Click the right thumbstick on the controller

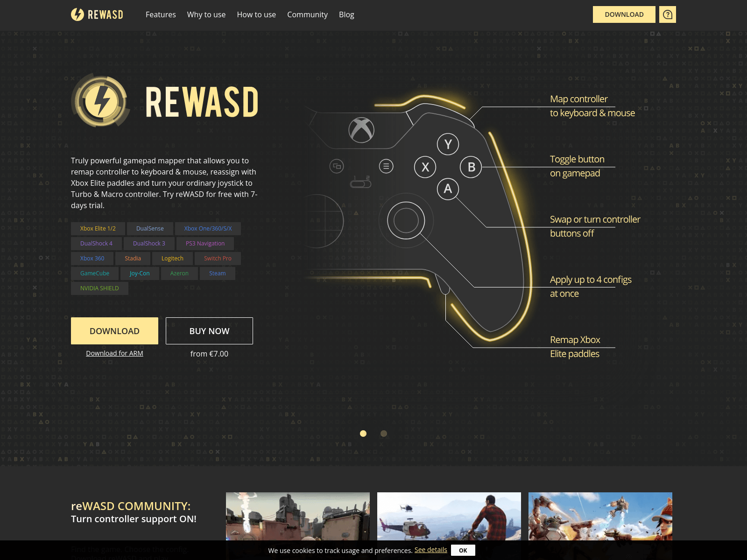[x=406, y=220]
